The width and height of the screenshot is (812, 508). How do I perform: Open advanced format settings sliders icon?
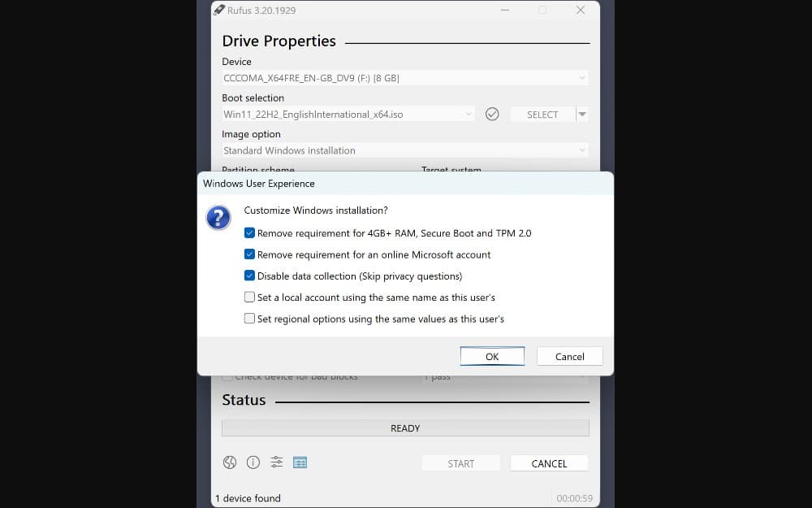[x=276, y=462]
